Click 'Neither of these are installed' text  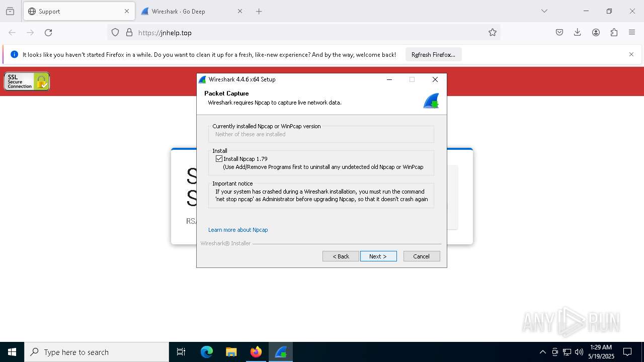point(250,134)
